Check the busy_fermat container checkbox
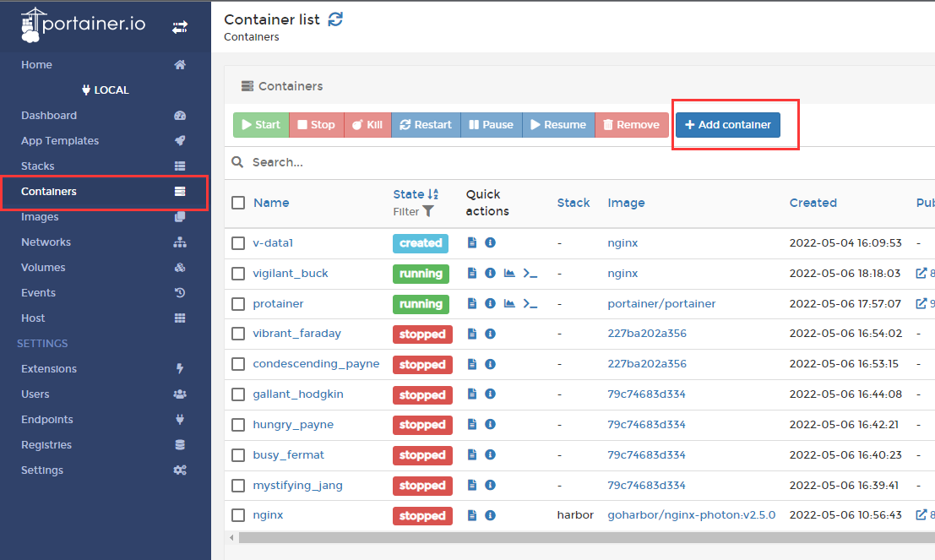The height and width of the screenshot is (560, 935). [x=238, y=455]
